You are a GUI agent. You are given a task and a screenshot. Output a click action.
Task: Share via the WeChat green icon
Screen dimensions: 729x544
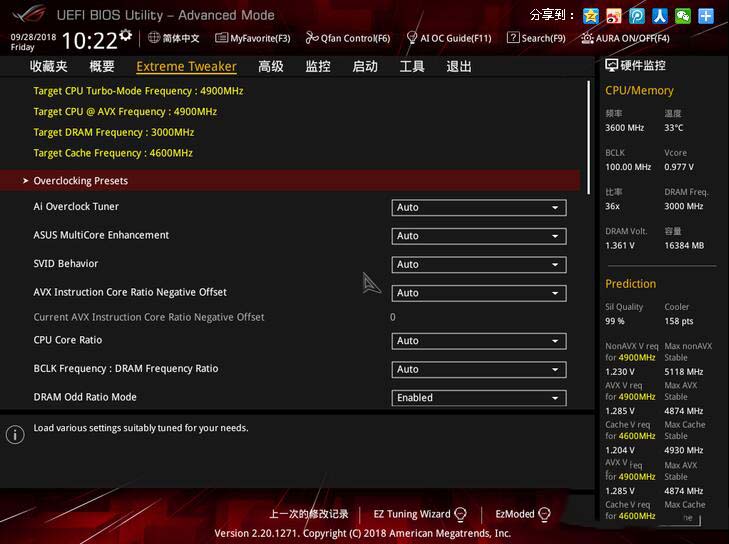click(683, 16)
